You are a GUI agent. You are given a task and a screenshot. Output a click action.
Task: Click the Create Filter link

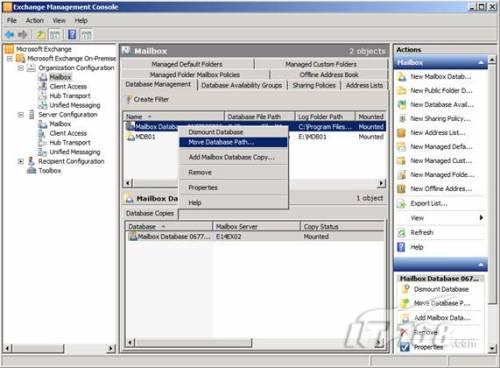point(151,99)
